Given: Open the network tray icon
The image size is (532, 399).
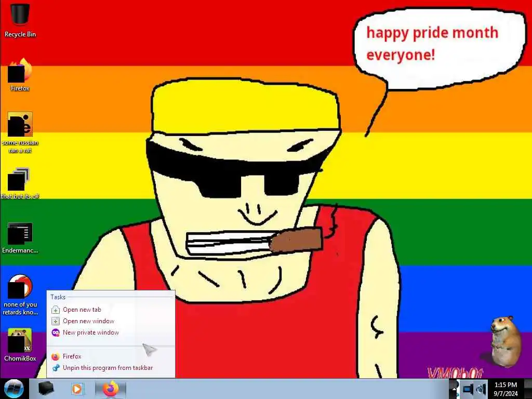Looking at the screenshot, I should pyautogui.click(x=468, y=389).
